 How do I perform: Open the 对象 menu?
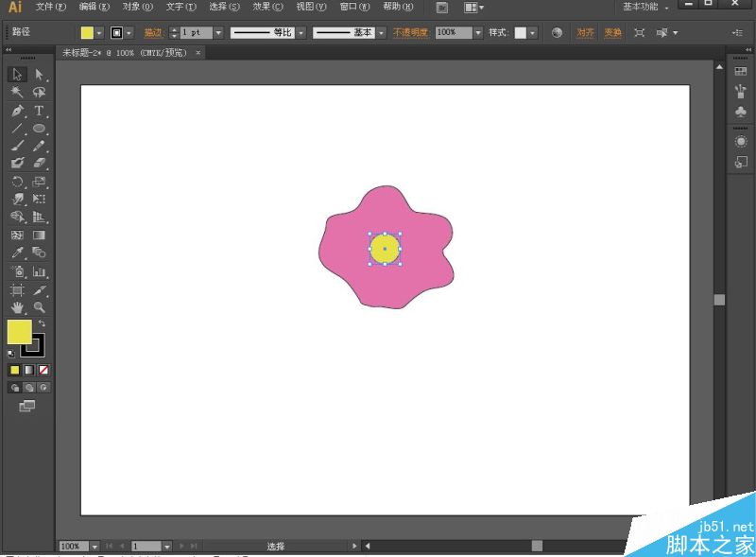pos(137,7)
